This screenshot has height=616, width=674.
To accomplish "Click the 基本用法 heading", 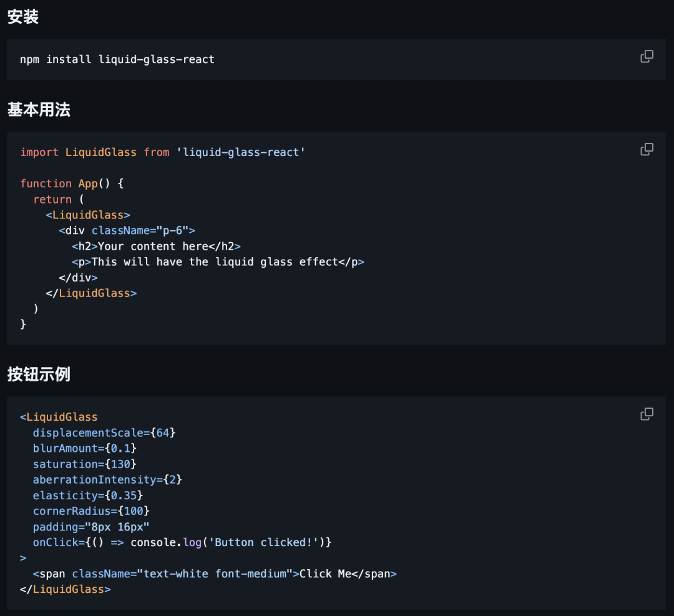I will pyautogui.click(x=39, y=110).
